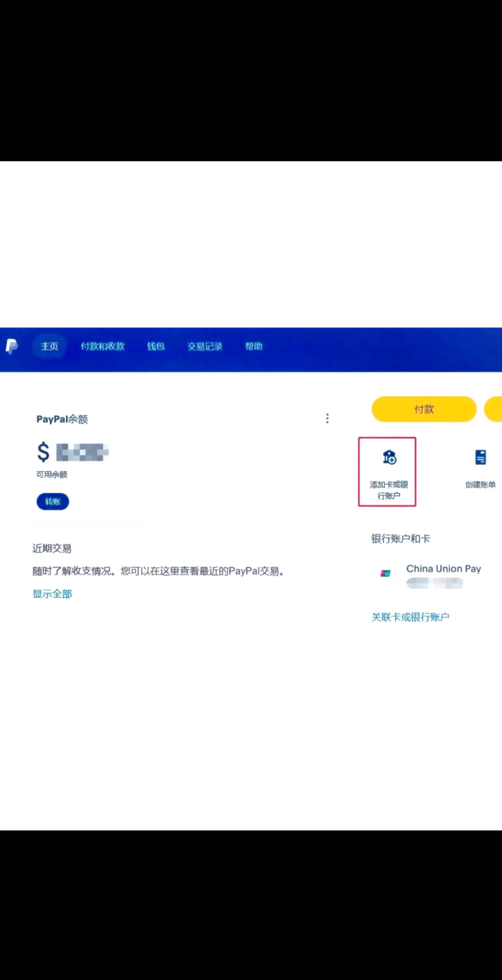Image resolution: width=502 pixels, height=980 pixels.
Task: Click the add card or bank icon
Action: 389,457
